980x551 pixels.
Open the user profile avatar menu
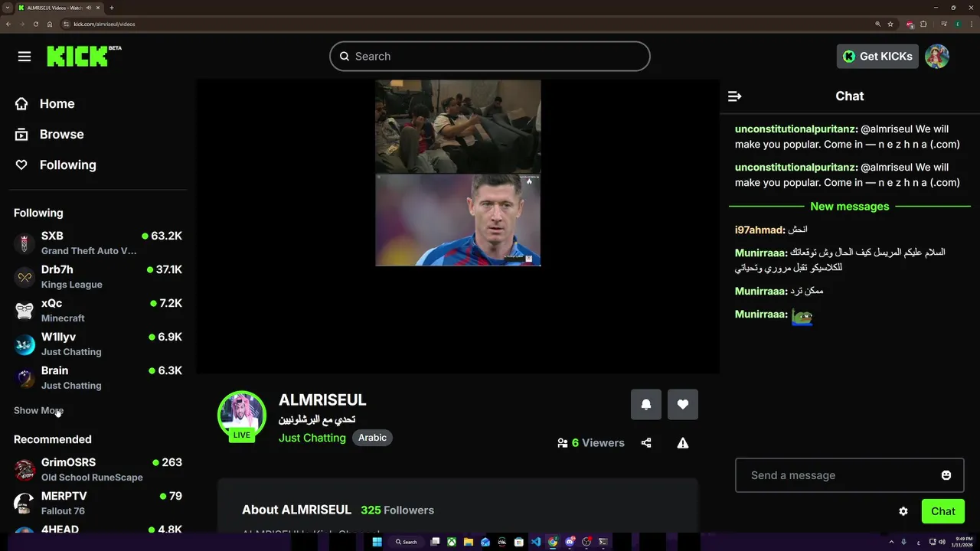[x=937, y=56]
